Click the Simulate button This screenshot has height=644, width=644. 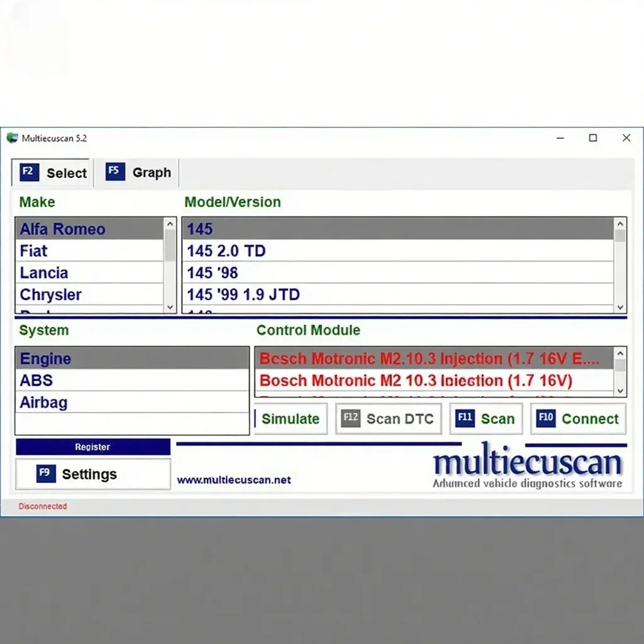tap(291, 418)
